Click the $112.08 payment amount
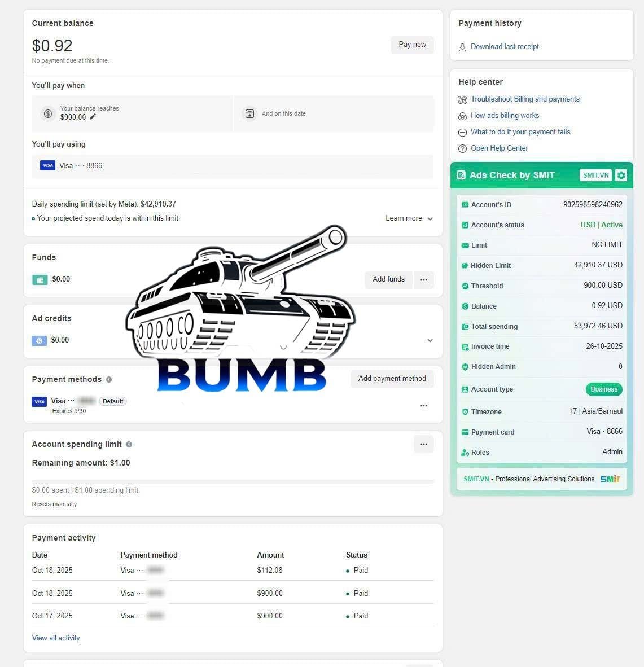Image resolution: width=644 pixels, height=667 pixels. click(270, 570)
